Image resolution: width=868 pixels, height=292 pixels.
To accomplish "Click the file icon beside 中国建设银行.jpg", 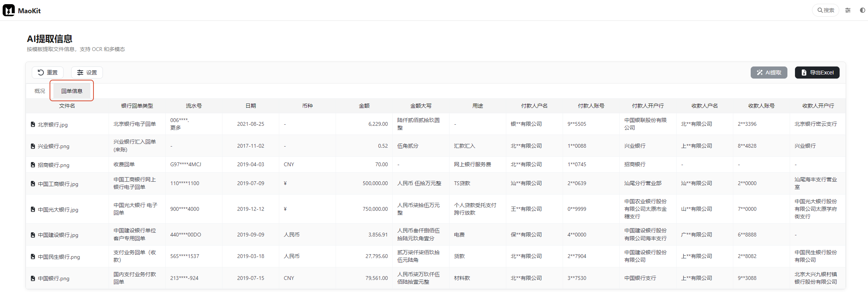I will [x=33, y=235].
